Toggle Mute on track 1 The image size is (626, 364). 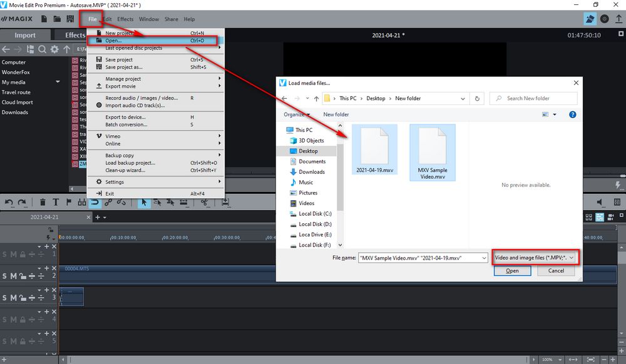point(13,255)
